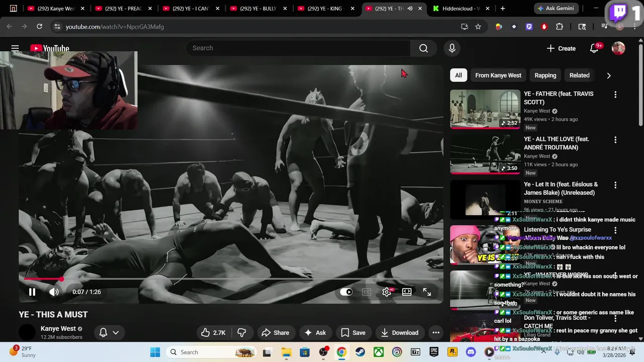Open Epic Games Launcher from taskbar

click(x=434, y=352)
